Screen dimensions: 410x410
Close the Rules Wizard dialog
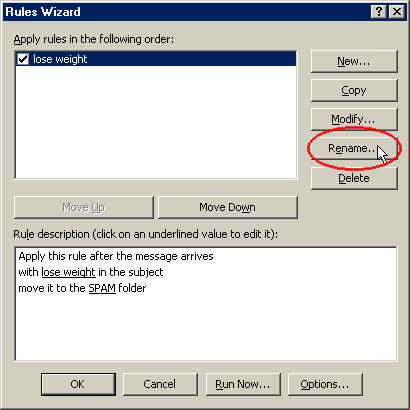point(397,12)
